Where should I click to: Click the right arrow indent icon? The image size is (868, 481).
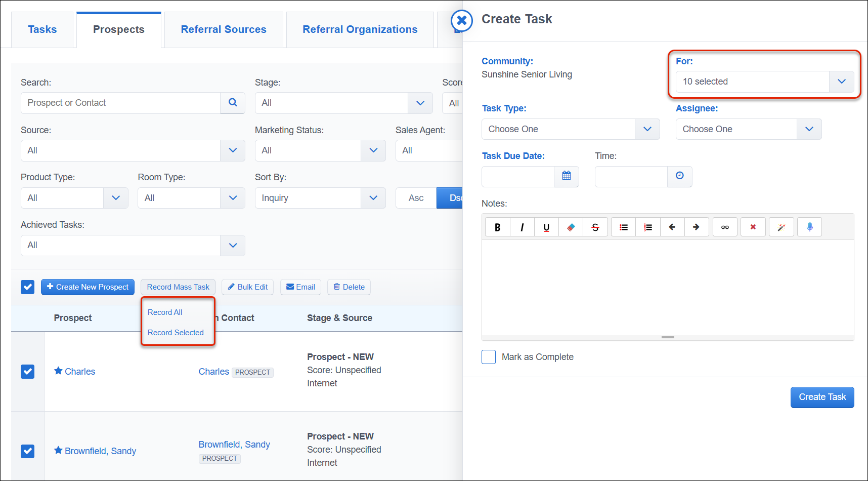pos(697,227)
